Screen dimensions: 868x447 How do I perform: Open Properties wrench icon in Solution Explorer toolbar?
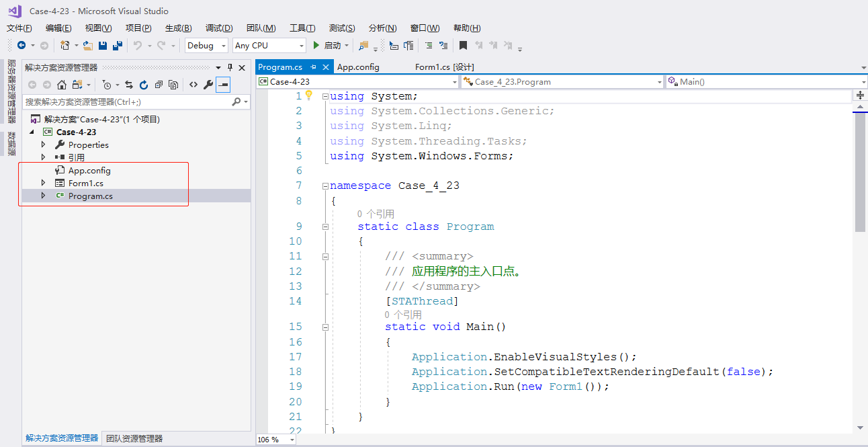pos(208,85)
